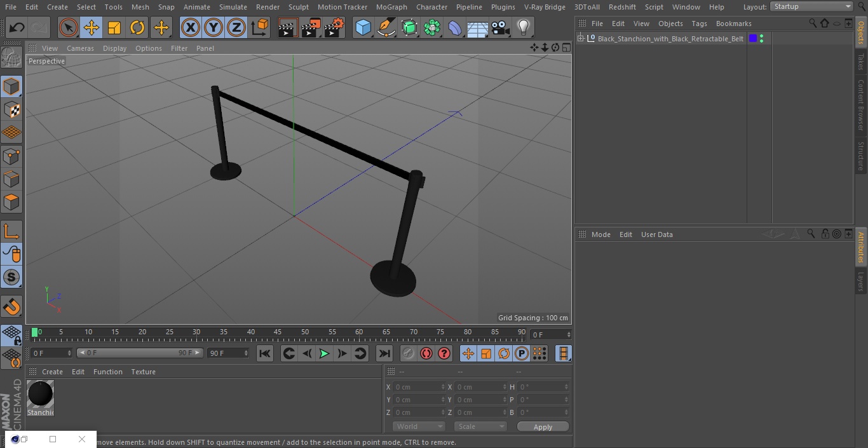Screen dimensions: 868x448
Task: Open the Bend deformer icon
Action: (x=455, y=28)
